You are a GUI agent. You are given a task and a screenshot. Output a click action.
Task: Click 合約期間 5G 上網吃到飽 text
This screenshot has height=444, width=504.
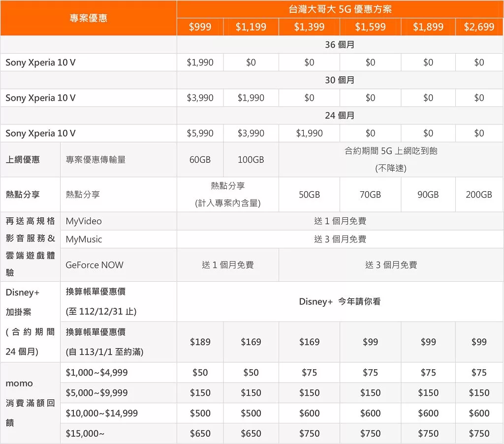click(x=391, y=151)
